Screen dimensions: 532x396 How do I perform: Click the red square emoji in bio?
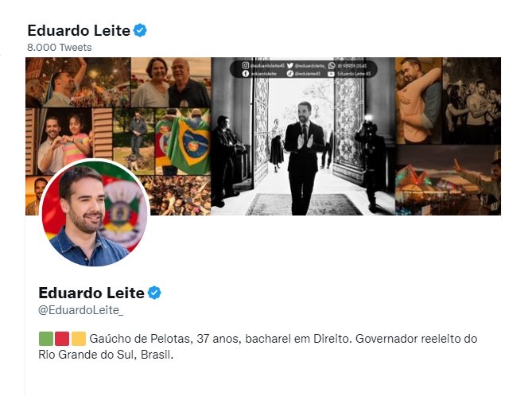tap(62, 339)
